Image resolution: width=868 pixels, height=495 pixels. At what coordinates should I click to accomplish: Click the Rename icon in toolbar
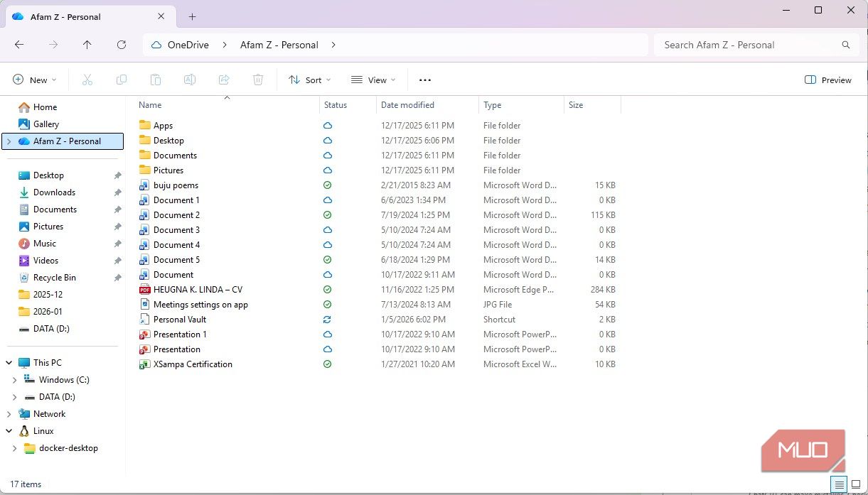190,80
